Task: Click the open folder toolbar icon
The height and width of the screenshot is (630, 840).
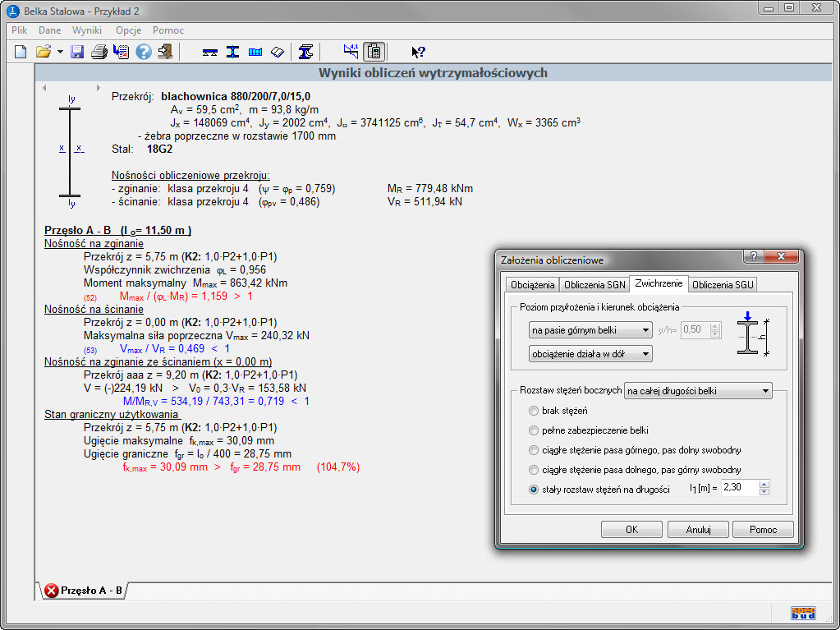Action: click(x=44, y=52)
